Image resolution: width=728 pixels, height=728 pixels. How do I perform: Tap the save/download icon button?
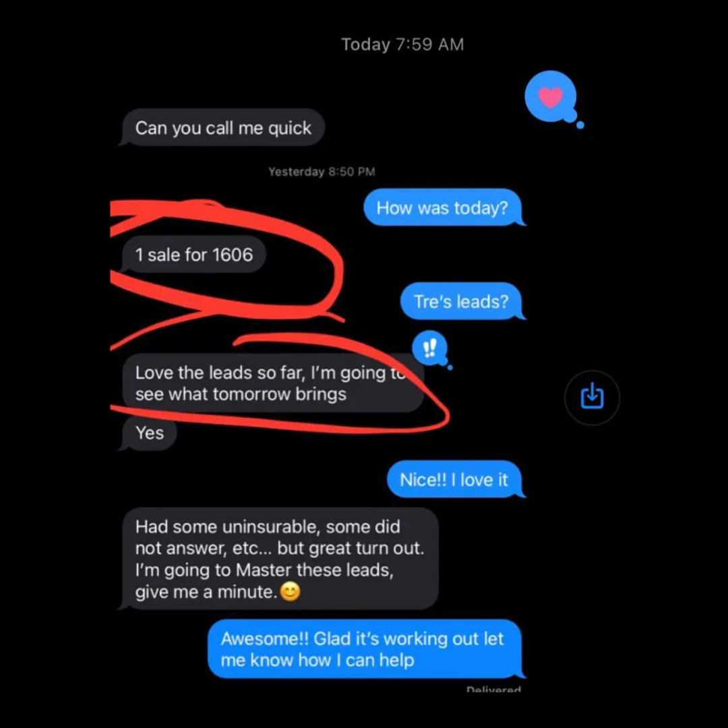(x=592, y=398)
